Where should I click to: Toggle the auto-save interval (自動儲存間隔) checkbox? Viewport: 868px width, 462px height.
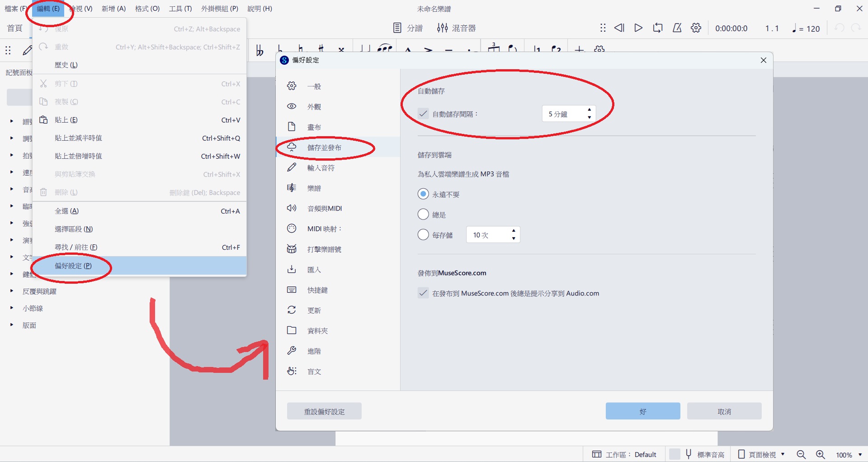coord(423,114)
